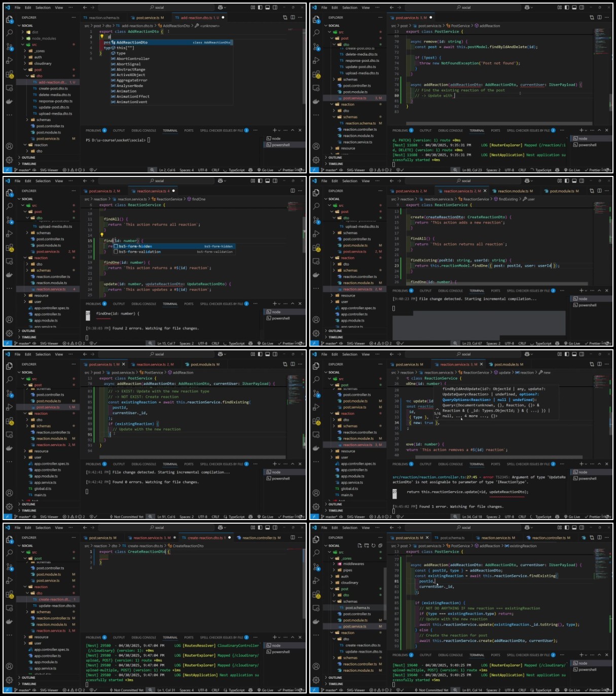Click Split Editor icon in create-reaction.dto.ts window
The image size is (616, 696).
click(x=293, y=537)
